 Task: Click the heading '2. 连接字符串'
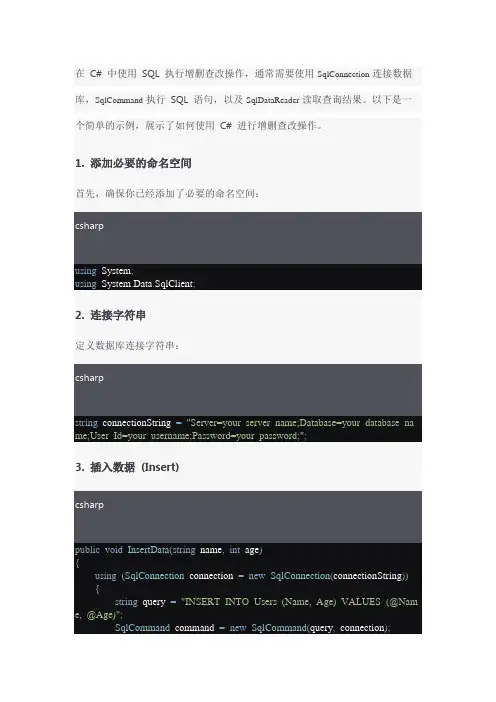point(111,315)
